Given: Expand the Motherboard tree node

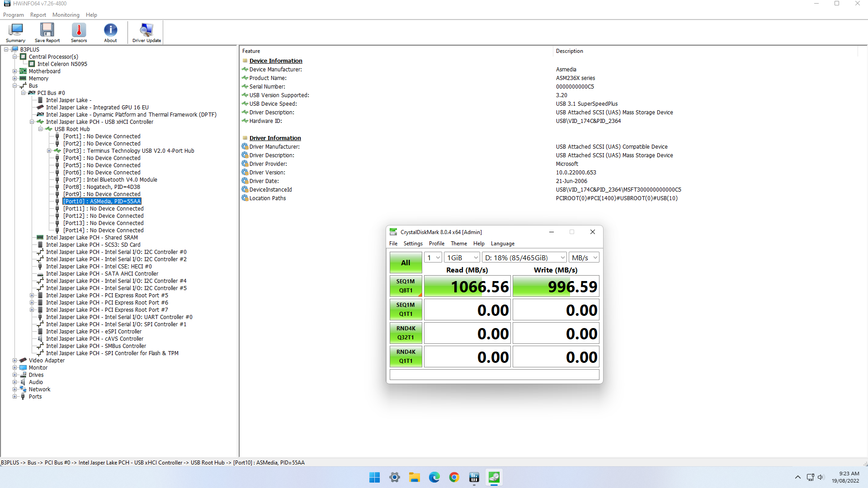Looking at the screenshot, I should tap(14, 71).
